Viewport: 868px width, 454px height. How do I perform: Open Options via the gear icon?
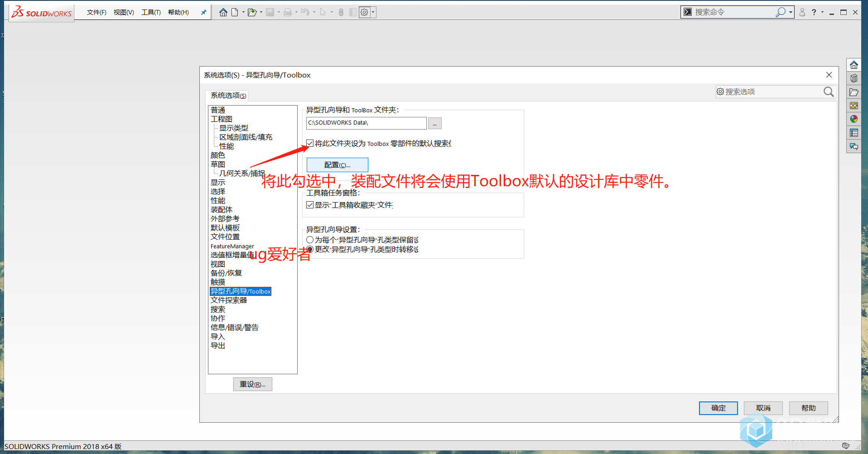pyautogui.click(x=364, y=12)
